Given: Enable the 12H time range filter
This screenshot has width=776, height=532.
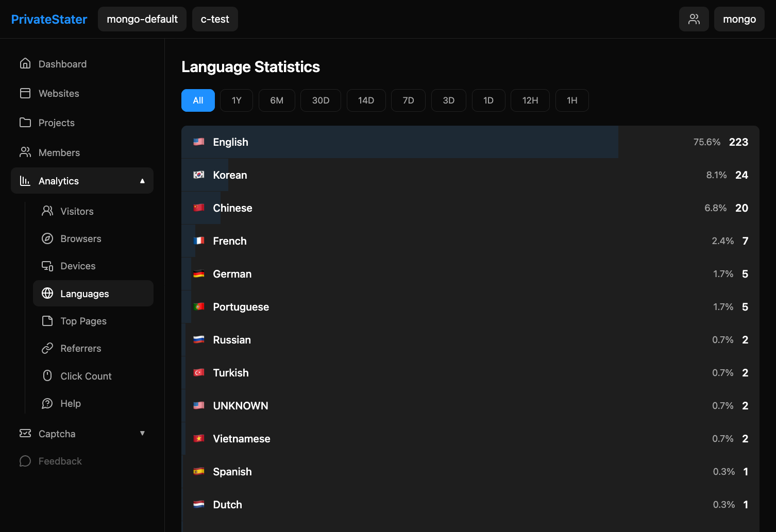Looking at the screenshot, I should point(530,100).
